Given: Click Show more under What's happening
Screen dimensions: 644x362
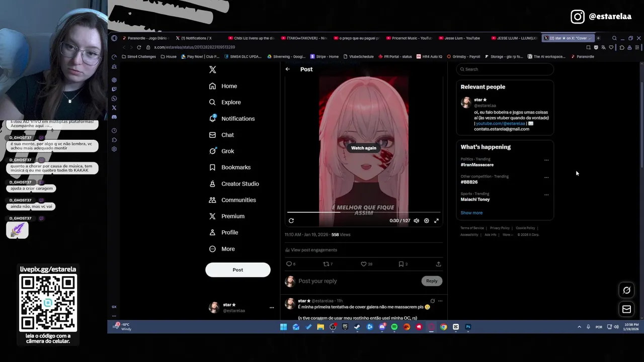Looking at the screenshot, I should coord(471,213).
